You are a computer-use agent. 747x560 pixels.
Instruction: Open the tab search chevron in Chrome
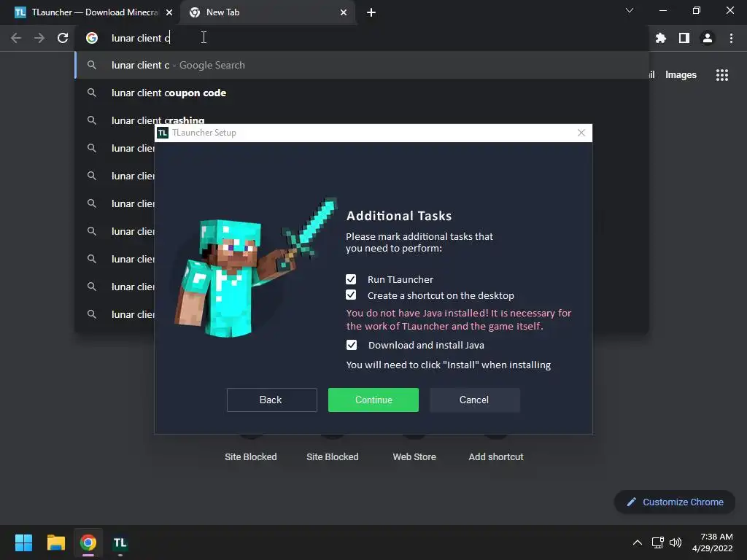click(630, 10)
